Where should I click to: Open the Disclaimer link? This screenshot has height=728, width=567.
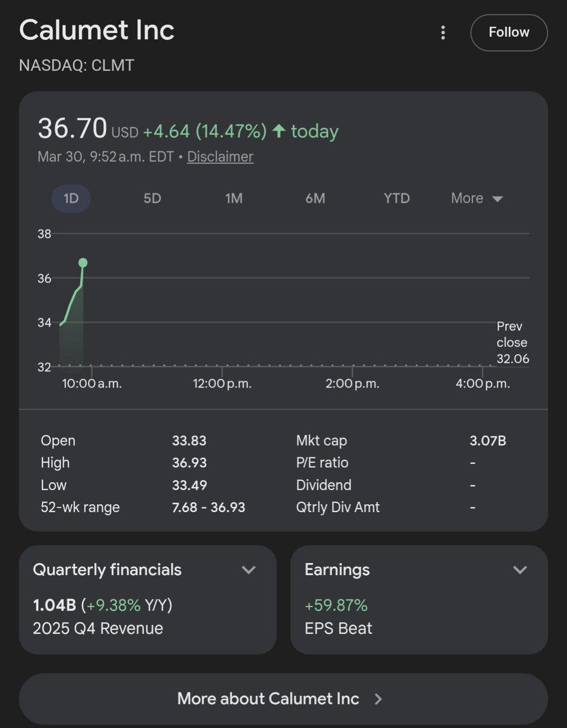[x=220, y=157]
